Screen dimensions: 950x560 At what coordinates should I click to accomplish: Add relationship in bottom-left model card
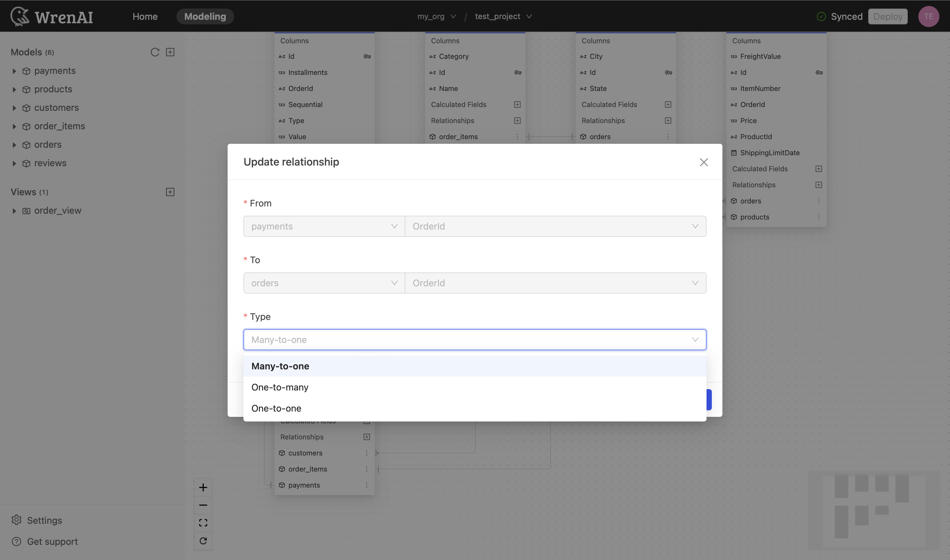click(x=366, y=437)
